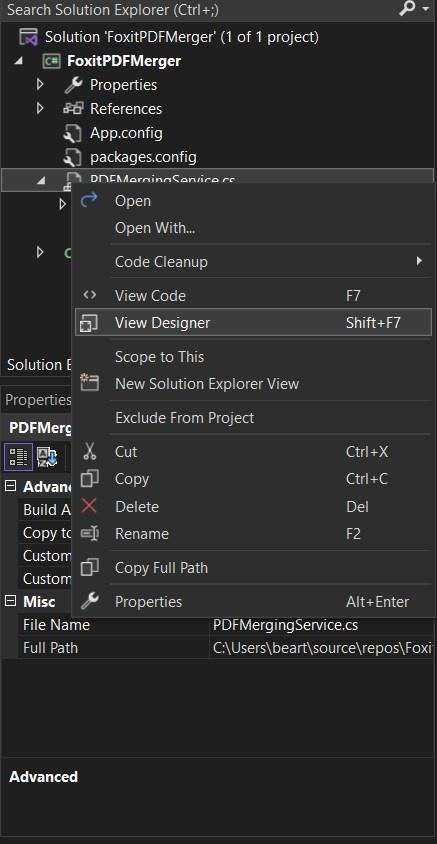The height and width of the screenshot is (844, 437).
Task: Expand the Properties tree node
Action: click(x=40, y=85)
